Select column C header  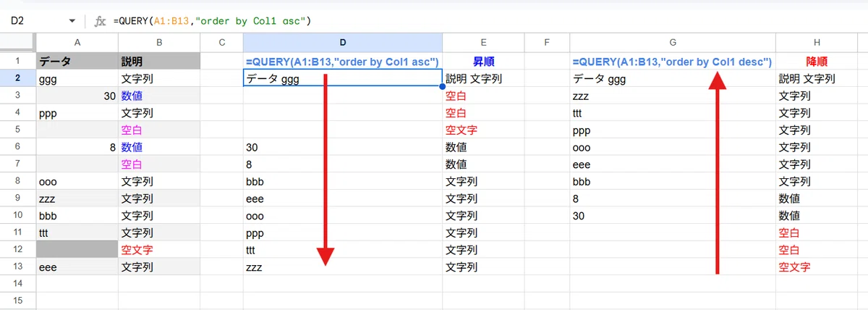(221, 43)
